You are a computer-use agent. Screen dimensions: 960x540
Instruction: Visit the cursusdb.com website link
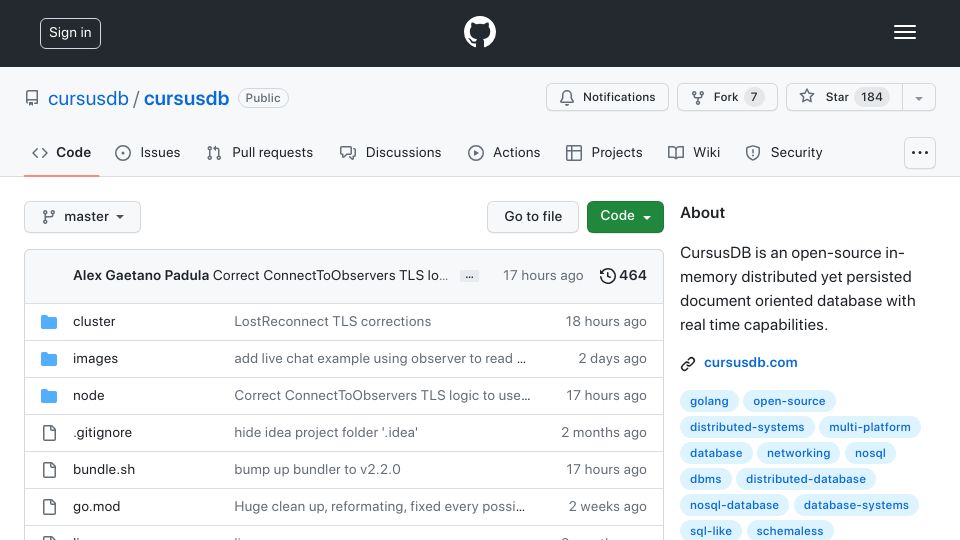751,362
